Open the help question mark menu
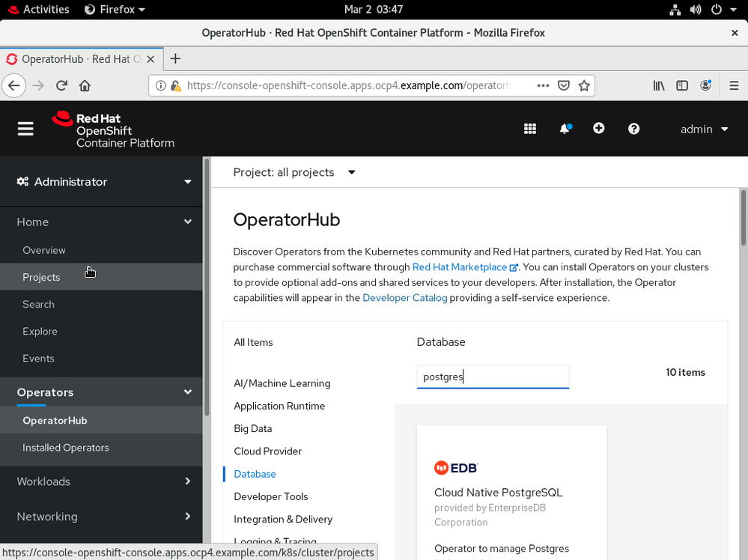Screen dimensions: 748x560 pyautogui.click(x=634, y=129)
